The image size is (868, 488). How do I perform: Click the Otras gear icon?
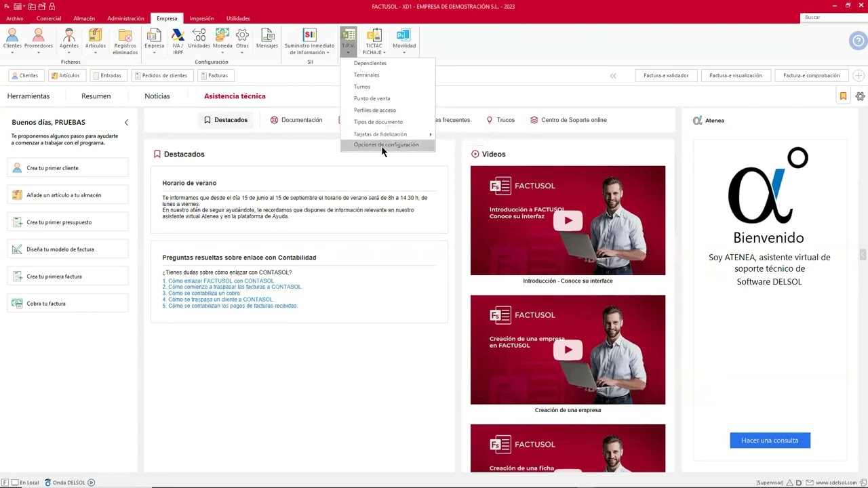(242, 35)
